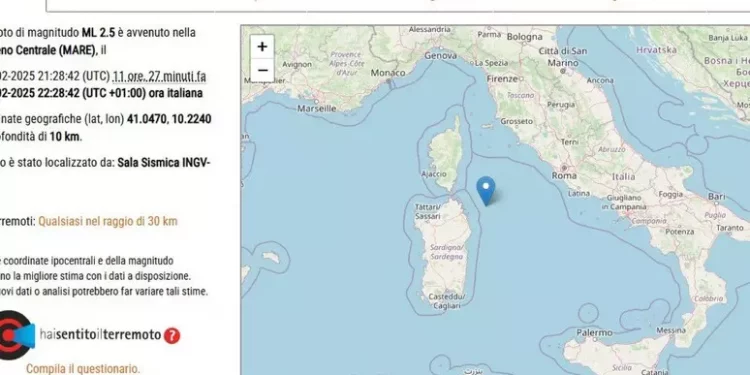This screenshot has width=750, height=375.
Task: Click the Hrvatska label on map
Action: 656,50
